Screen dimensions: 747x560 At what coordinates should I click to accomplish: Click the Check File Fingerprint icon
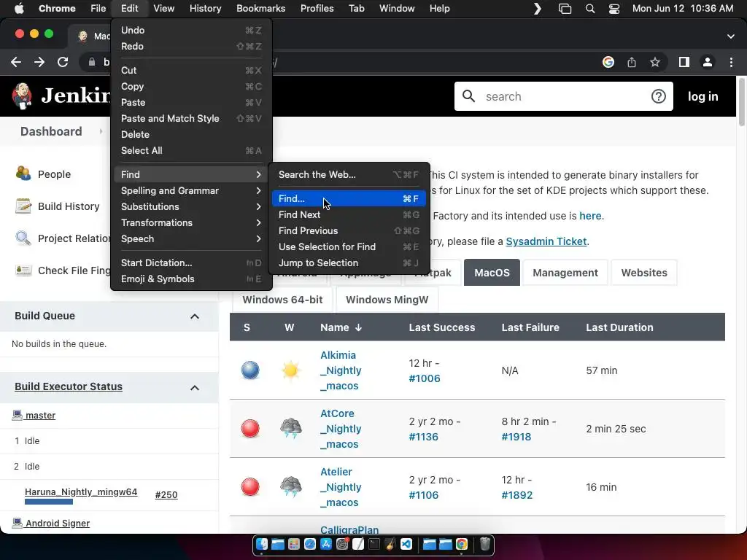click(x=23, y=270)
